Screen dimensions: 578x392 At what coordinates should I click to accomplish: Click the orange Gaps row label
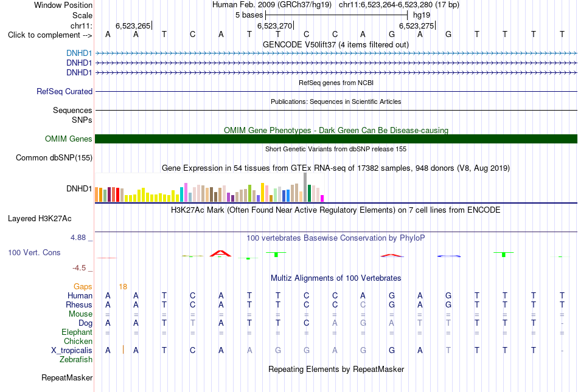[x=83, y=286]
